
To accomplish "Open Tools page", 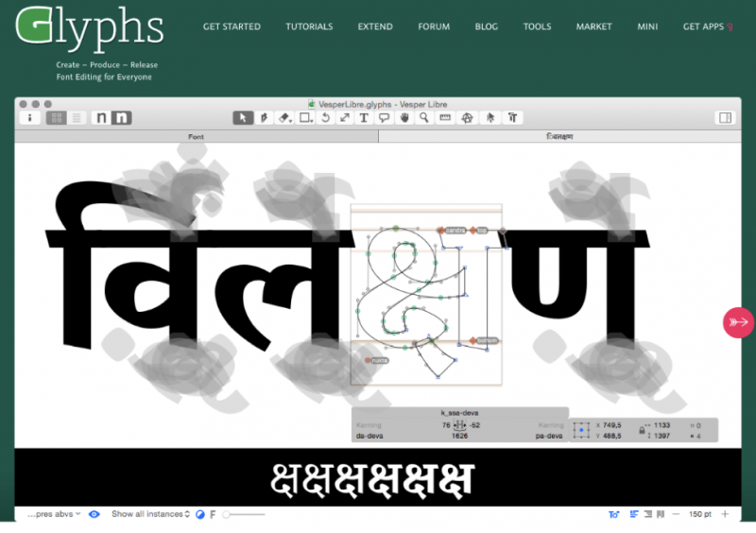I will click(x=537, y=26).
